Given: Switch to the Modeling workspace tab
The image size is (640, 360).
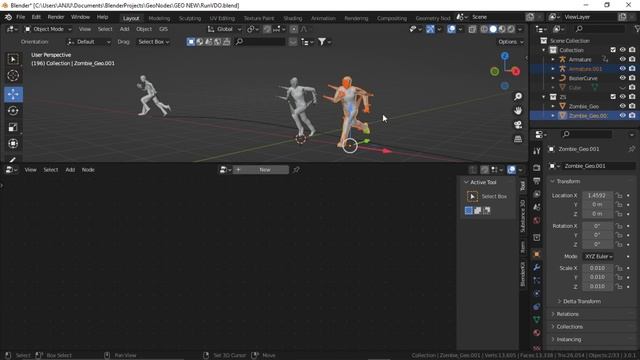Looking at the screenshot, I should pyautogui.click(x=159, y=18).
